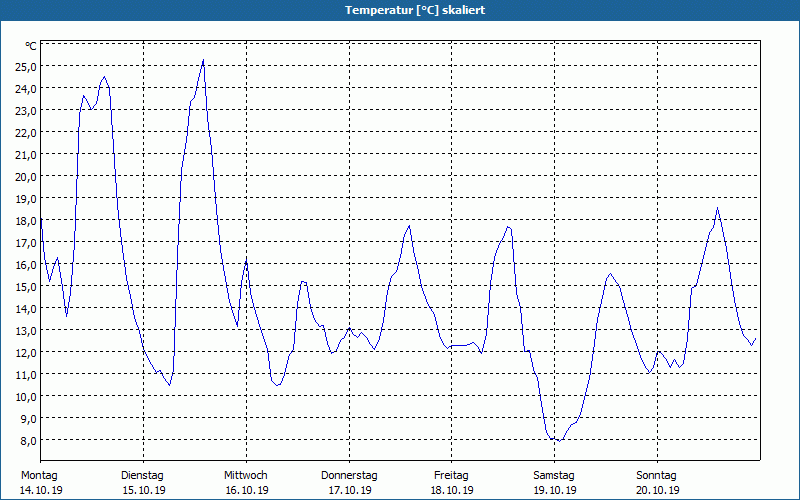This screenshot has height=500, width=800.
Task: Click the Freitag day label
Action: coord(451,476)
